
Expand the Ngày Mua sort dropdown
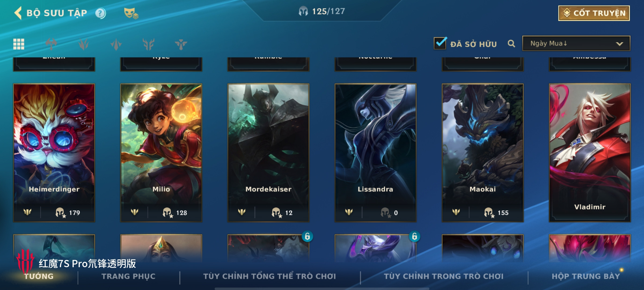pyautogui.click(x=576, y=44)
